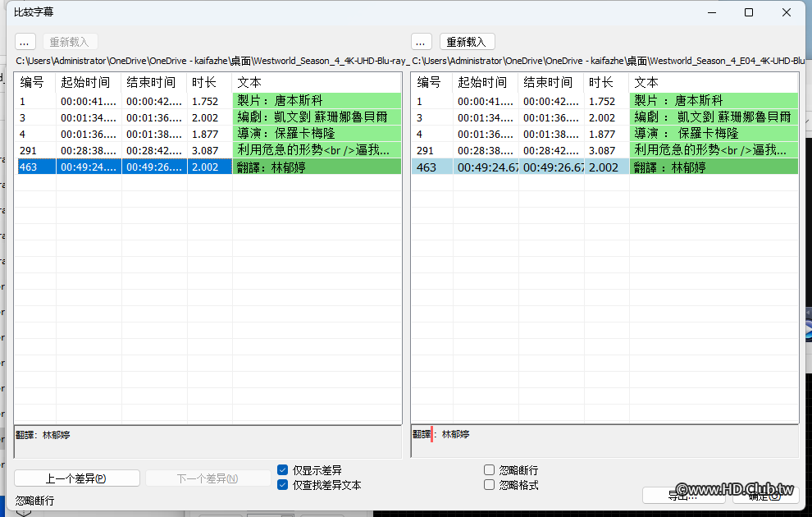Click right list 结束时间 column header

[551, 82]
